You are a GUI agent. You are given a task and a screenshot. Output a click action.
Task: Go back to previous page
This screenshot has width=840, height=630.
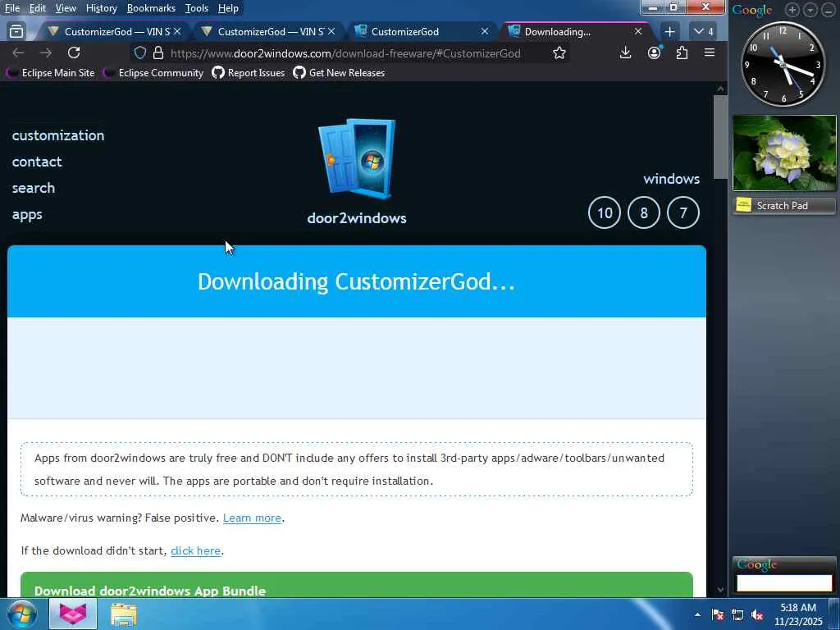point(18,52)
